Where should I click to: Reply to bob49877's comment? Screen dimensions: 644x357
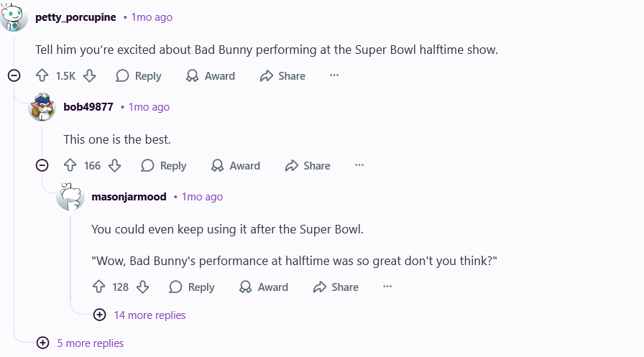click(x=163, y=165)
